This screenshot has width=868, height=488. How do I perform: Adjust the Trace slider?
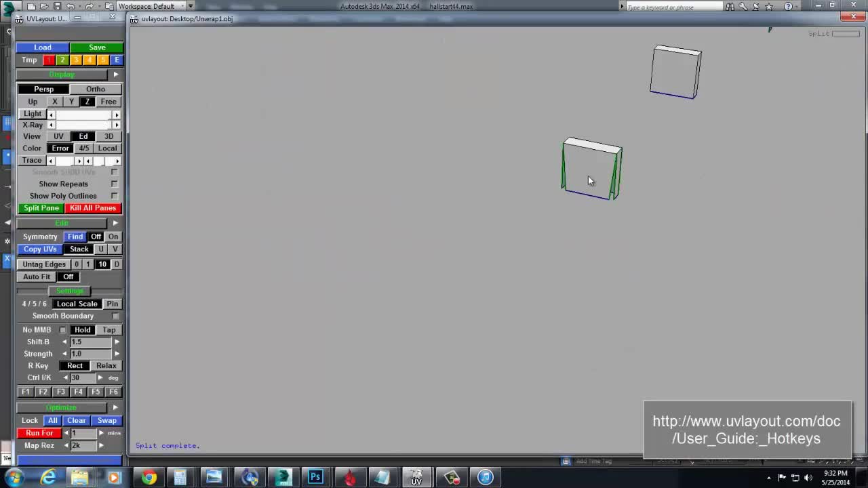click(84, 161)
